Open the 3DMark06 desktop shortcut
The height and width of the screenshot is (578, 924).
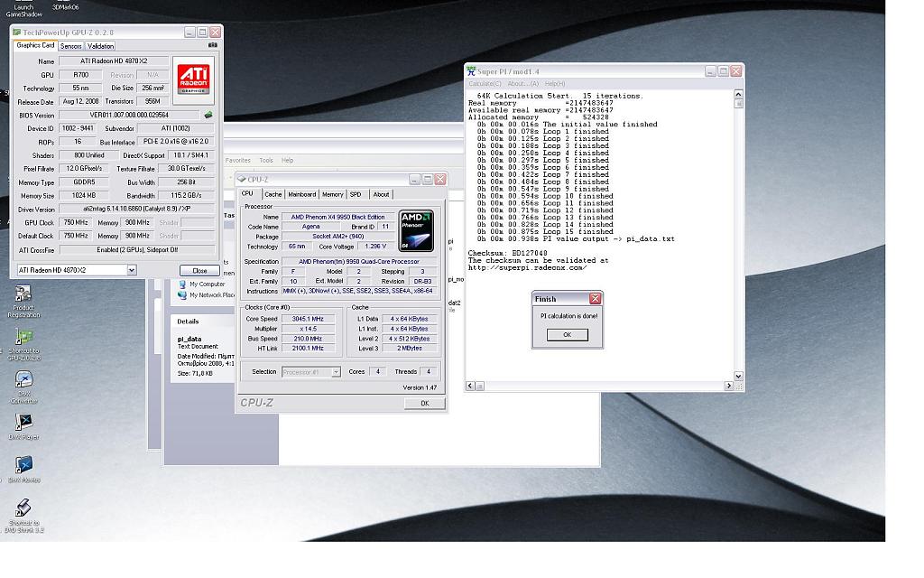pos(65,6)
